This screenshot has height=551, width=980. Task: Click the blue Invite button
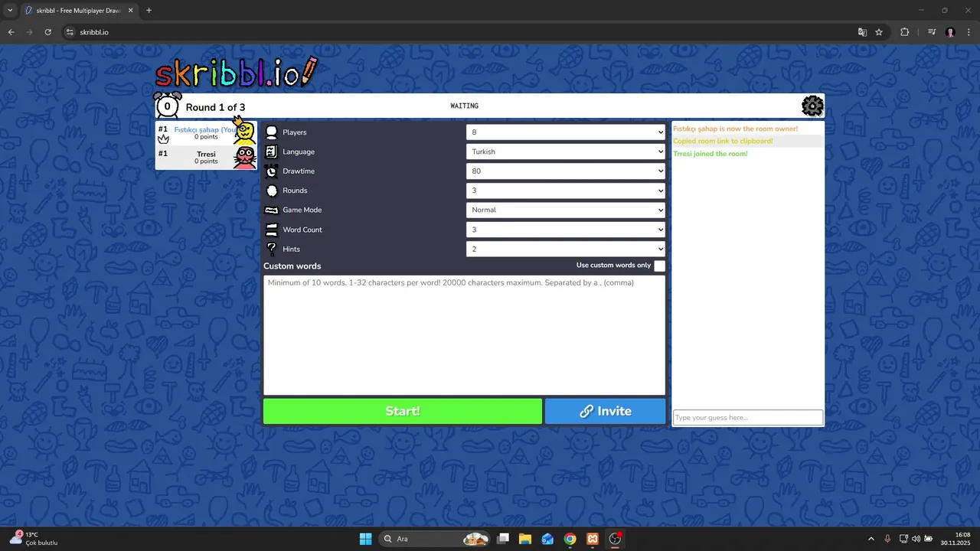click(606, 411)
